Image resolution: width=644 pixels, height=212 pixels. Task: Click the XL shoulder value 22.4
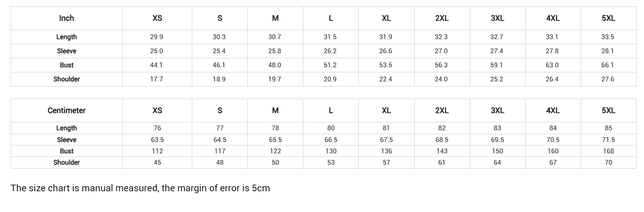click(386, 79)
